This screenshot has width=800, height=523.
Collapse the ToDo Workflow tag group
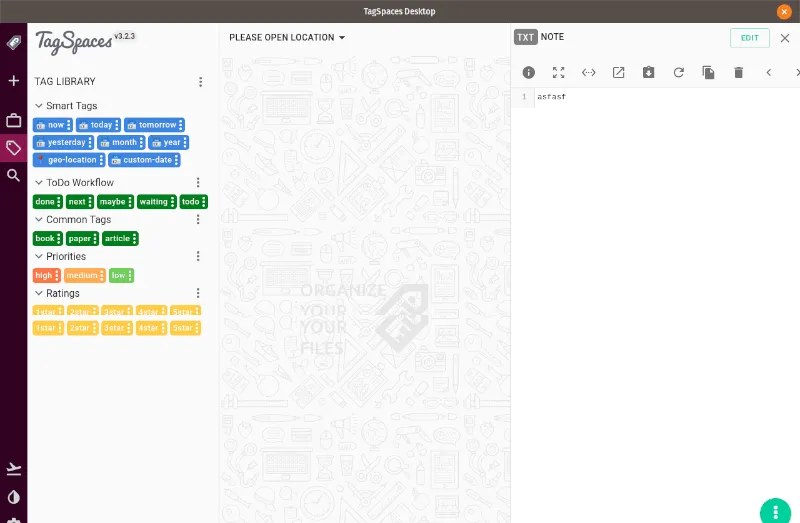[39, 183]
